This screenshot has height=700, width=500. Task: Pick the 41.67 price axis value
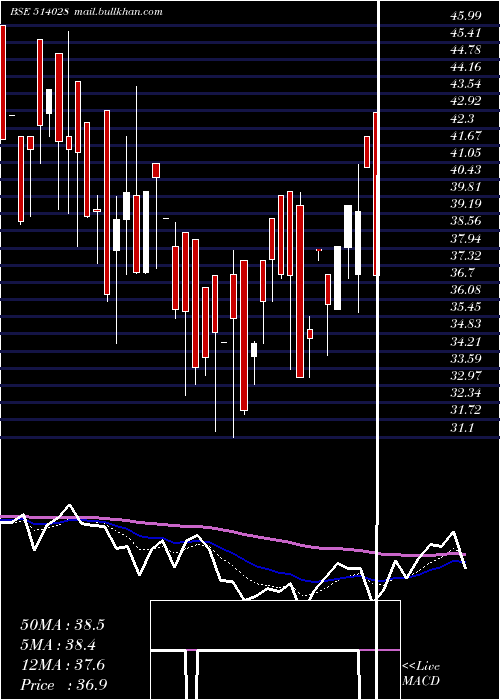(x=466, y=136)
